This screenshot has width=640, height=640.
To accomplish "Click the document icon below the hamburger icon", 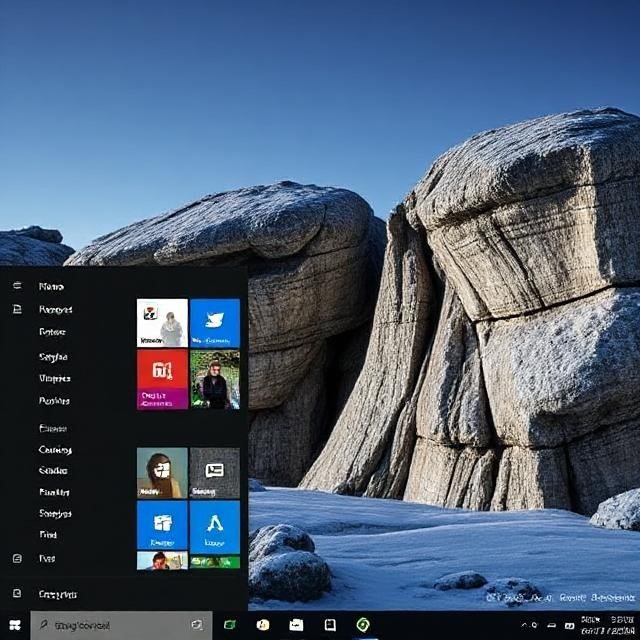I will point(17,309).
